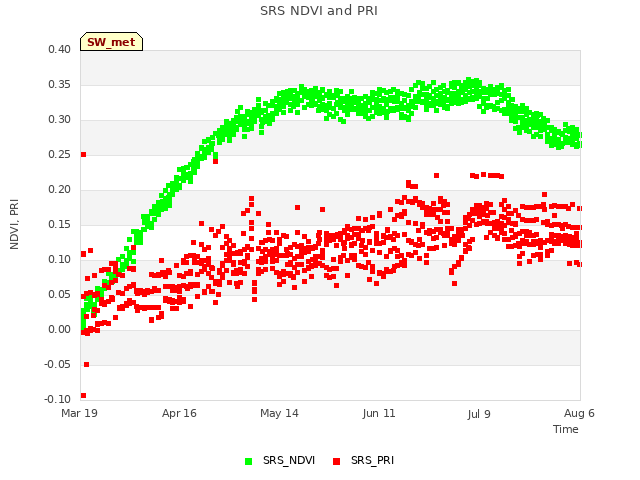Click the 0.40 y-axis value
The width and height of the screenshot is (640, 480).
click(x=60, y=49)
